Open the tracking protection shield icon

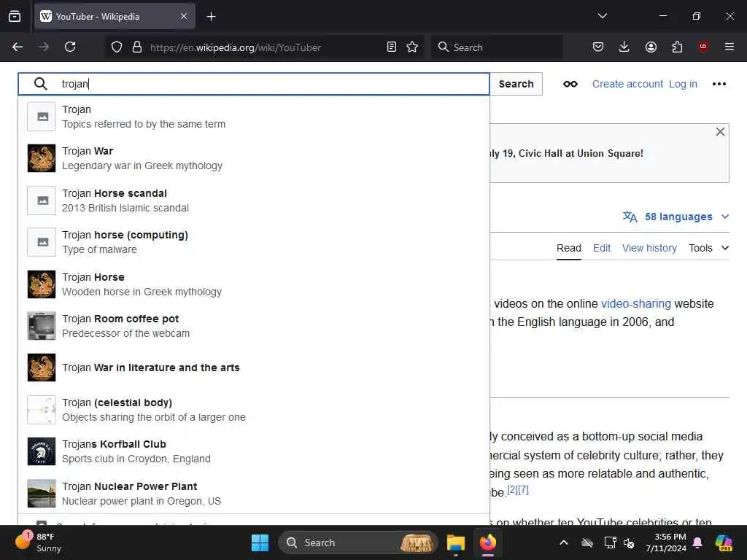point(117,47)
